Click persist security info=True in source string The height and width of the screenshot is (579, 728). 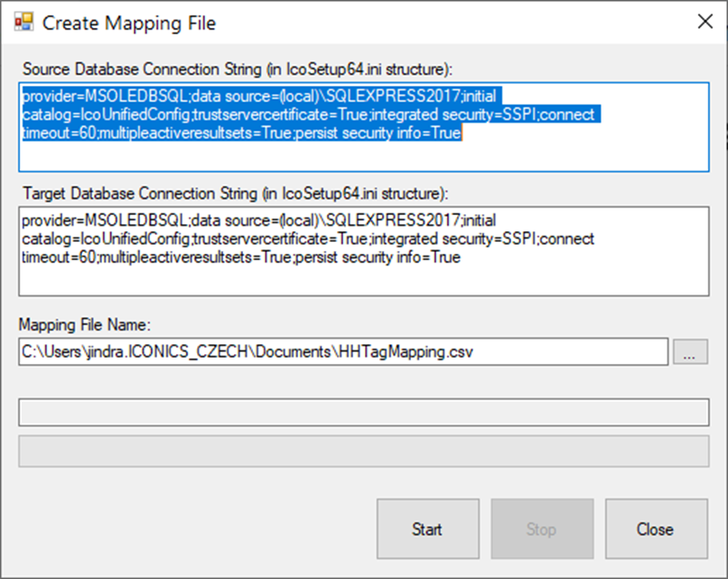tap(378, 134)
